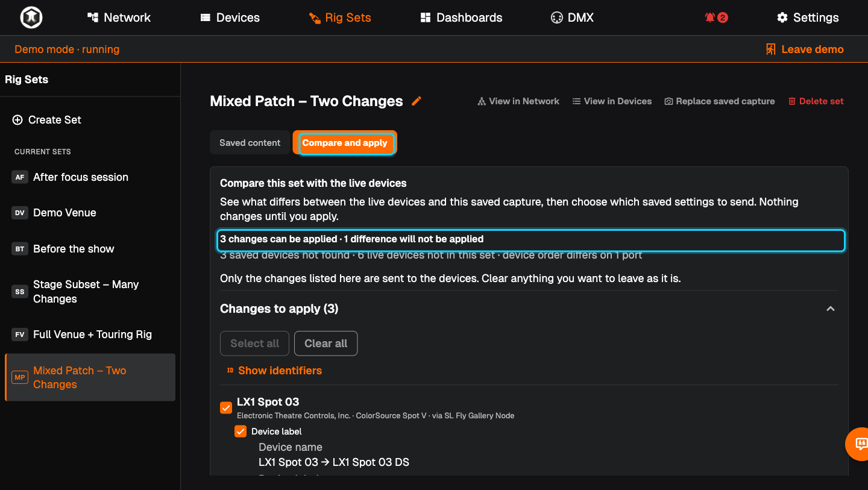Click the View in Network link
This screenshot has width=868, height=490.
[x=518, y=101]
